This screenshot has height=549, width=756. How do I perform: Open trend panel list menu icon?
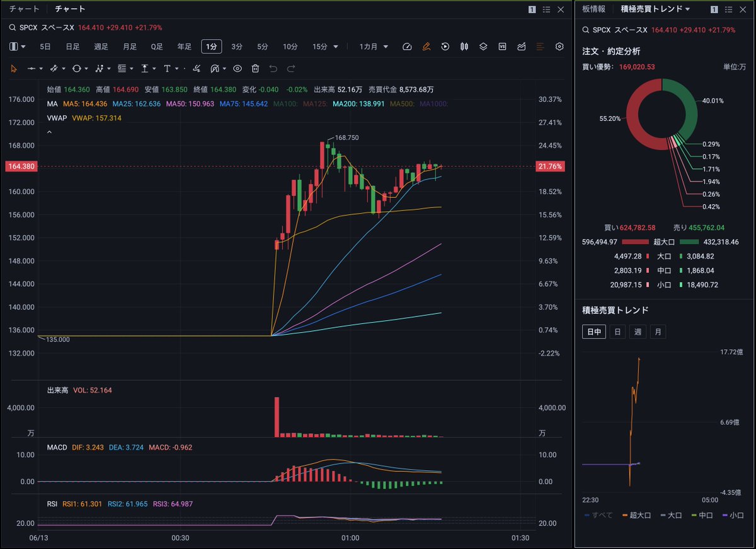[728, 9]
